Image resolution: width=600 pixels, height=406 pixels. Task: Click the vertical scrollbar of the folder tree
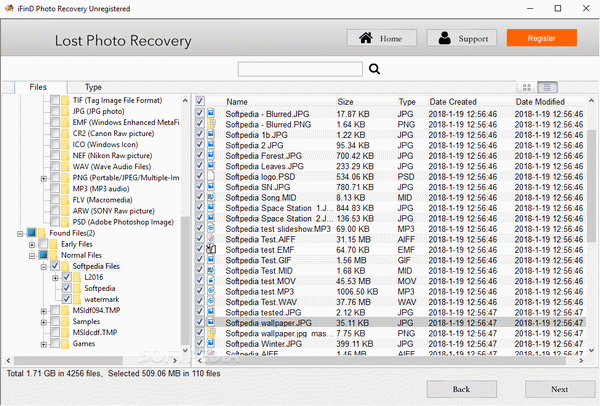tap(185, 280)
